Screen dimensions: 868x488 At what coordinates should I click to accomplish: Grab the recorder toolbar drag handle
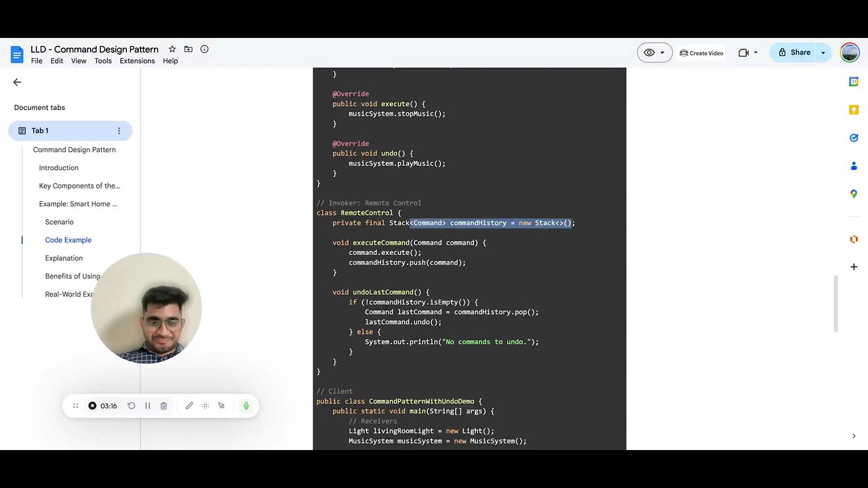75,406
